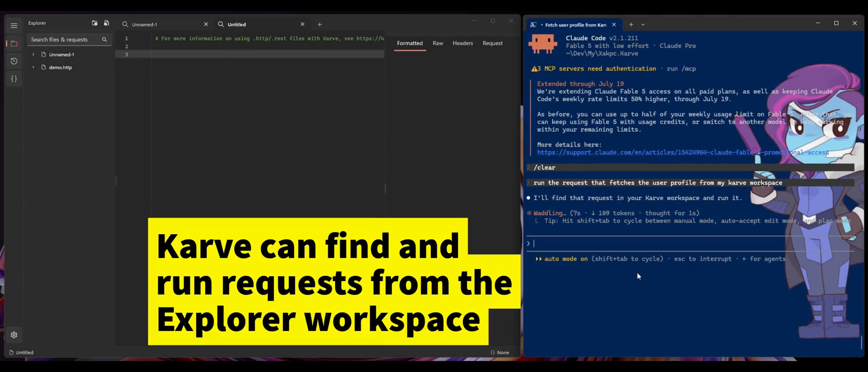
Task: Focus the Search files & requests field
Action: tap(69, 40)
